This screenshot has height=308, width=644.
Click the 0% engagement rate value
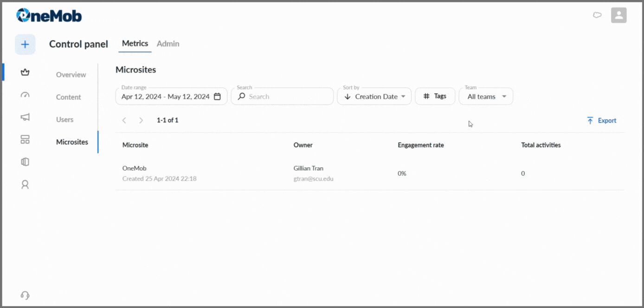tap(402, 173)
